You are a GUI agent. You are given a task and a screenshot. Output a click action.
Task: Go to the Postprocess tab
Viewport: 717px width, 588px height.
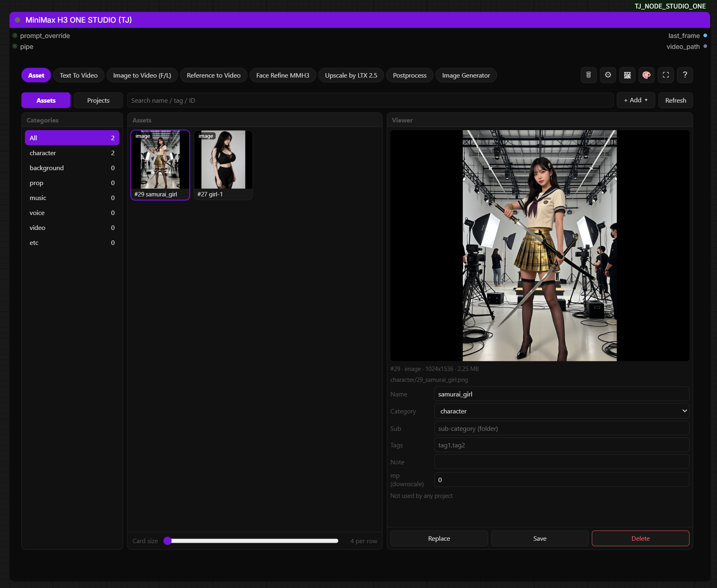pos(410,75)
